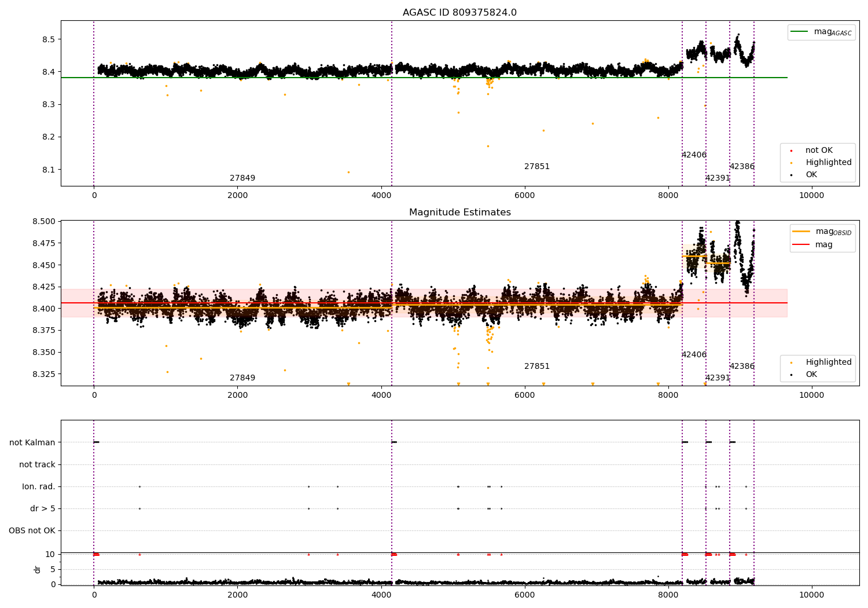Click obsid label 42386 in the top plot
This screenshot has width=868, height=608.
pos(742,167)
